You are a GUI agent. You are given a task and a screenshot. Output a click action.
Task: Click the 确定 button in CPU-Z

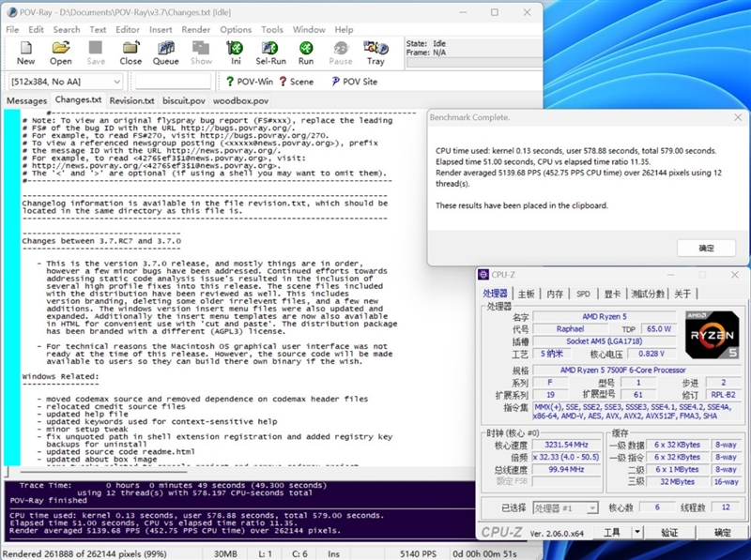click(x=722, y=532)
